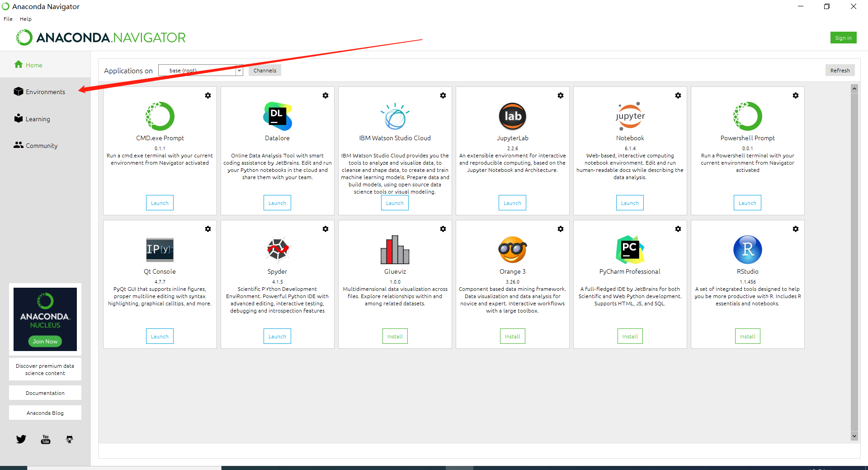
Task: Click the CMD.exe Prompt application logo
Action: pos(160,116)
